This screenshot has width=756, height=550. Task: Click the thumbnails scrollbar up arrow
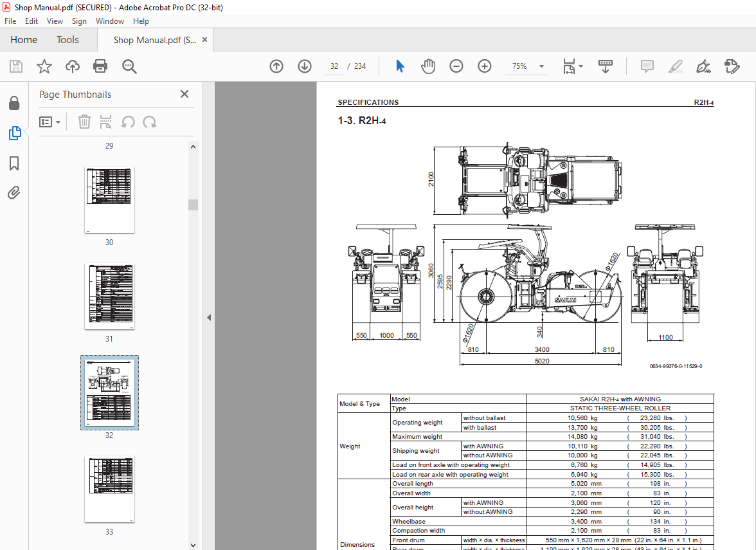point(193,147)
